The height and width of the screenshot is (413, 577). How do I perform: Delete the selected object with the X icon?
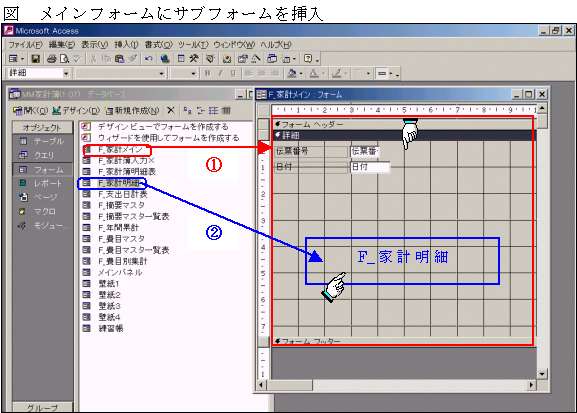[170, 110]
